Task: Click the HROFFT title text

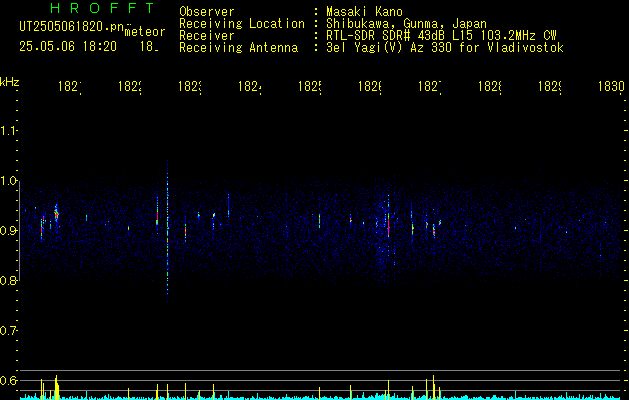Action: tap(103, 8)
